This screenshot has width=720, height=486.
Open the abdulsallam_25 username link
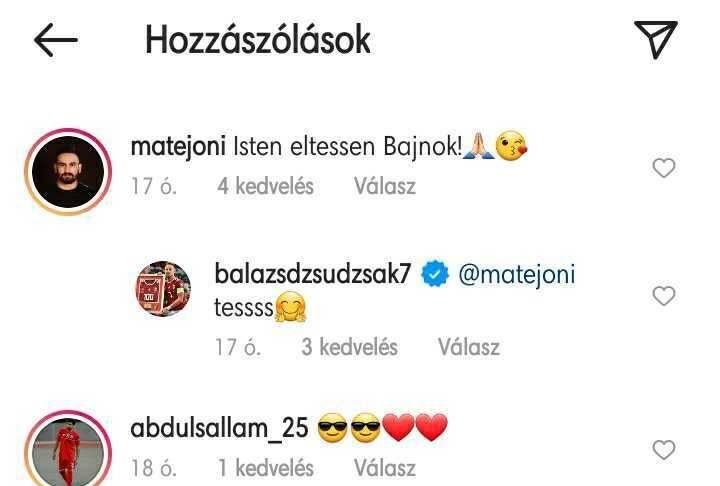tap(219, 429)
